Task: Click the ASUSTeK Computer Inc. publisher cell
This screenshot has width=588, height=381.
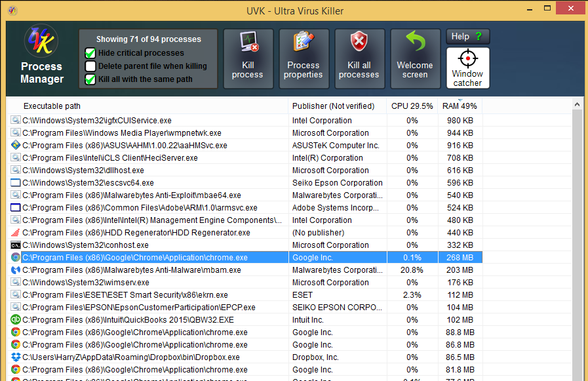Action: coord(336,145)
